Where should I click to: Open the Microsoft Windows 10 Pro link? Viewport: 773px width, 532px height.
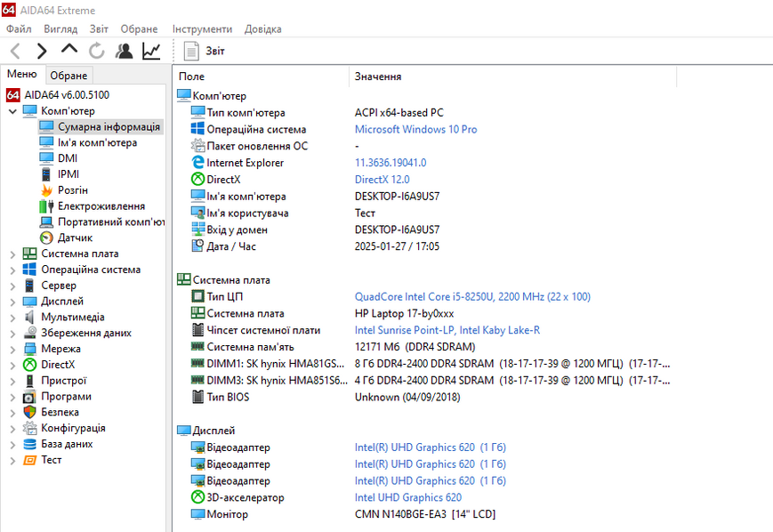click(x=415, y=129)
